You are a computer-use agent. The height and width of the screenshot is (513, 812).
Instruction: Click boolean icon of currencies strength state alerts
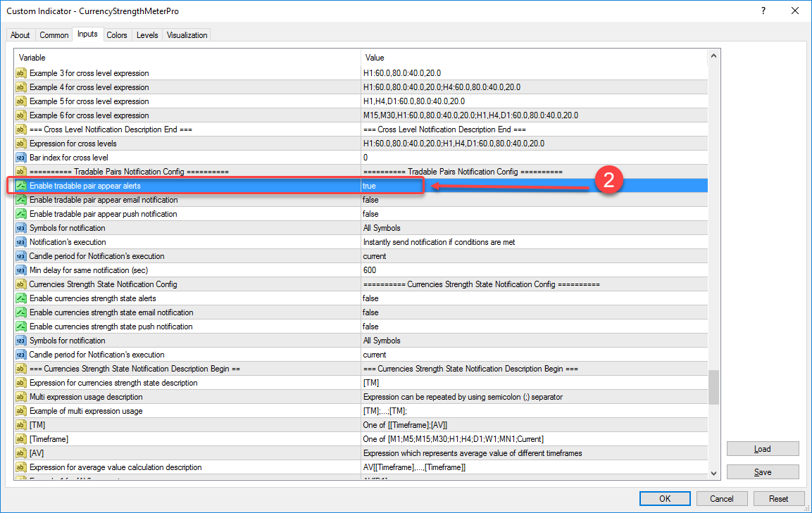tap(20, 298)
